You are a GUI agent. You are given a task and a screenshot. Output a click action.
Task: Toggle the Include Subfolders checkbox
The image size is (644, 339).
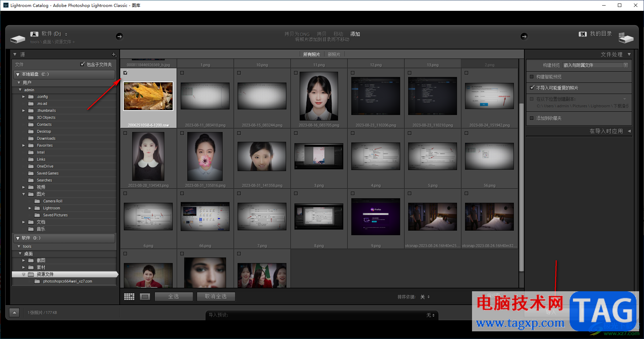click(x=83, y=64)
